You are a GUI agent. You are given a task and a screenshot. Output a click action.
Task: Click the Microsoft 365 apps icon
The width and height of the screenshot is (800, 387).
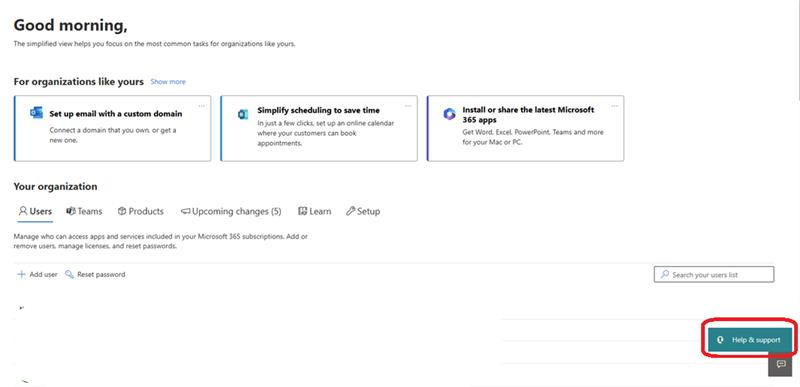[x=449, y=114]
